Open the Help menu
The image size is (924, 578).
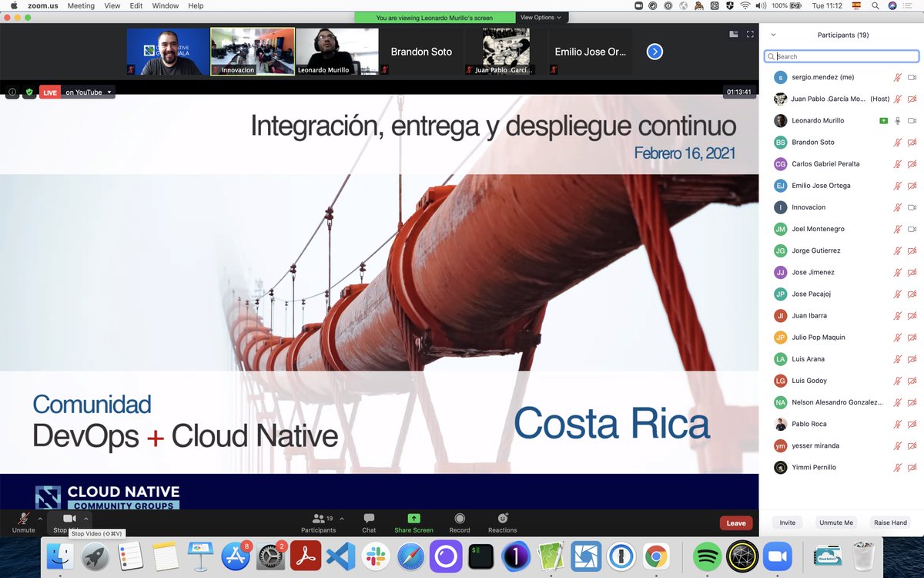pos(196,5)
